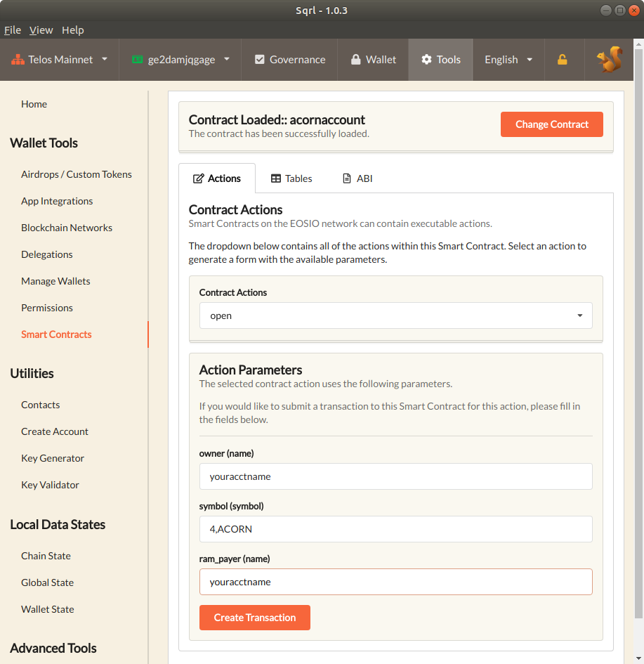The width and height of the screenshot is (644, 664).
Task: Open Contacts utility
Action: (40, 405)
